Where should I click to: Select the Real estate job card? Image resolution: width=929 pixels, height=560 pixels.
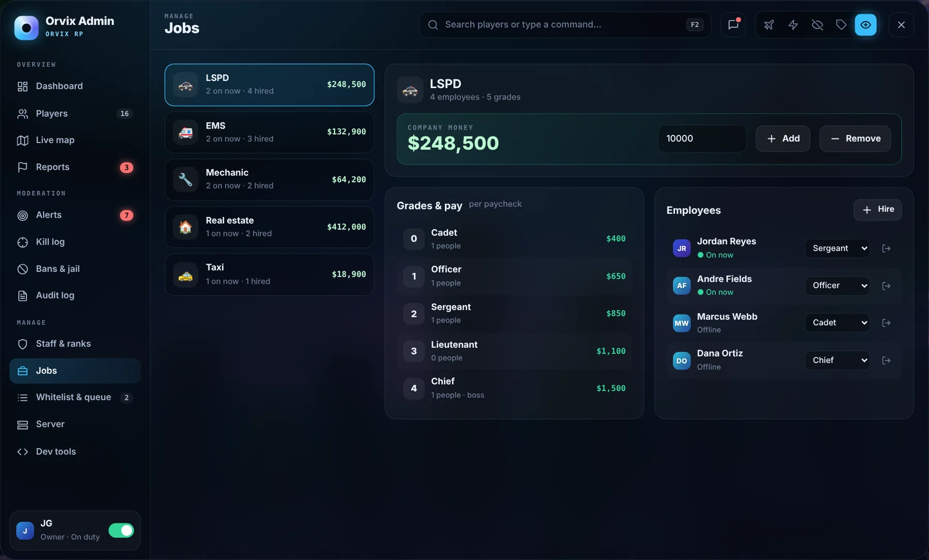pyautogui.click(x=269, y=227)
